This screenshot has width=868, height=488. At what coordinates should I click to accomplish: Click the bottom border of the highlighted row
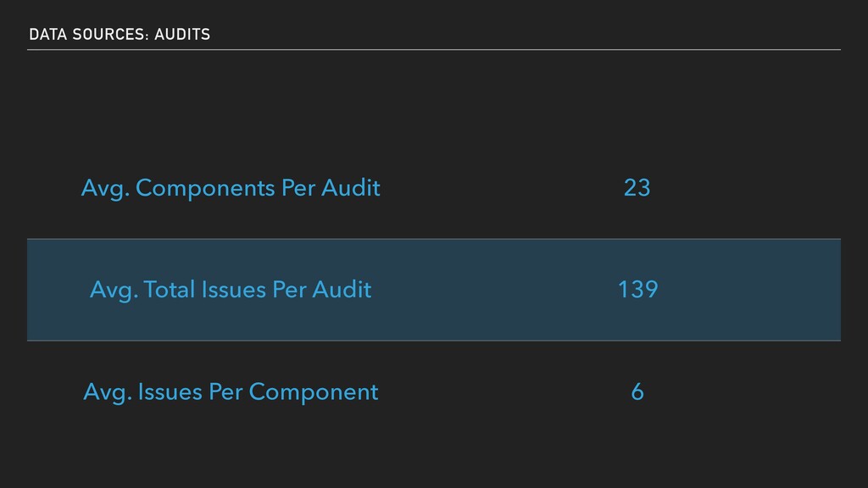(434, 341)
